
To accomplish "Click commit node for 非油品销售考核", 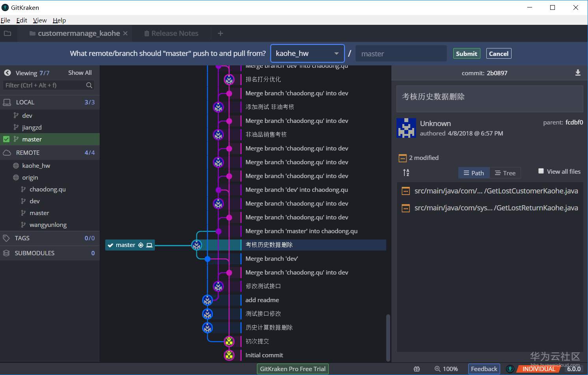I will coord(218,135).
